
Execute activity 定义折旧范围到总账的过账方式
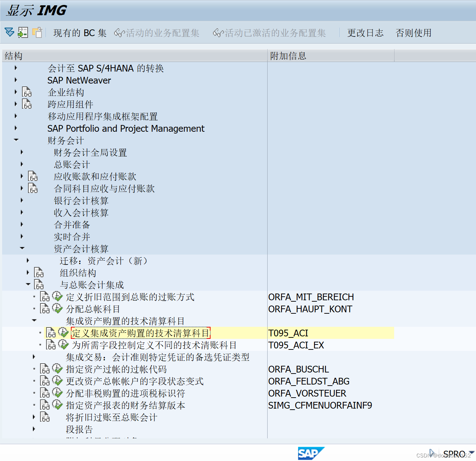pos(57,296)
